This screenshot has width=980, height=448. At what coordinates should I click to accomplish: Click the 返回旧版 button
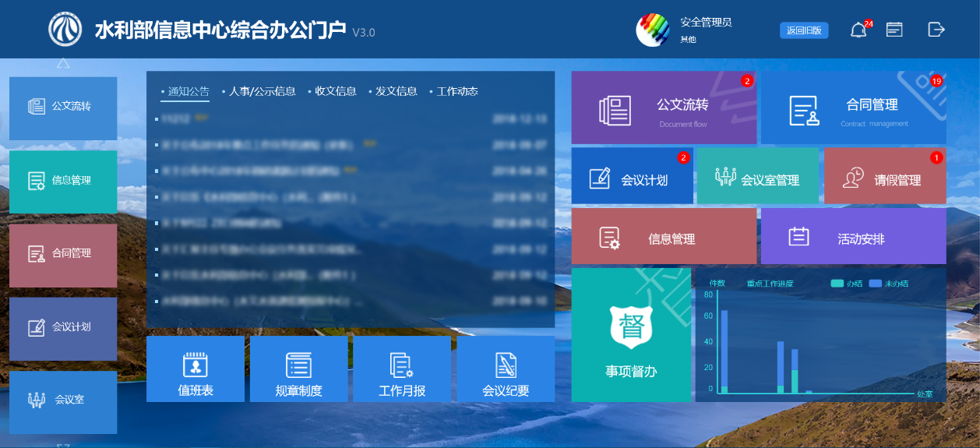(804, 30)
